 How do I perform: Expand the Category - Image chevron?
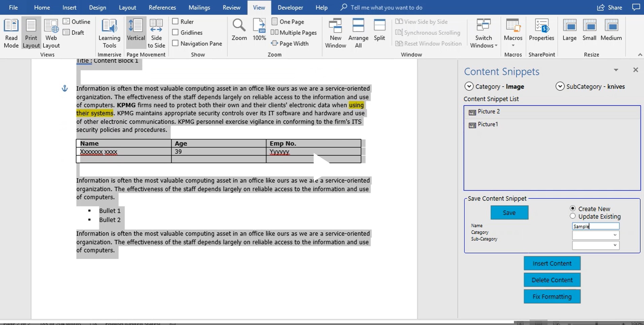[469, 86]
